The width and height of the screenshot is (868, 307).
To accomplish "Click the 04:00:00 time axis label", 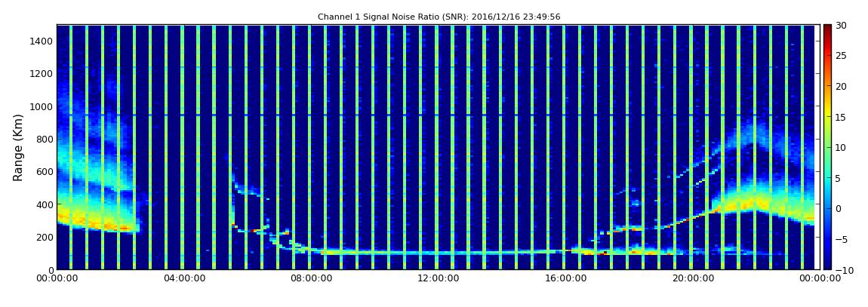I will pos(183,279).
